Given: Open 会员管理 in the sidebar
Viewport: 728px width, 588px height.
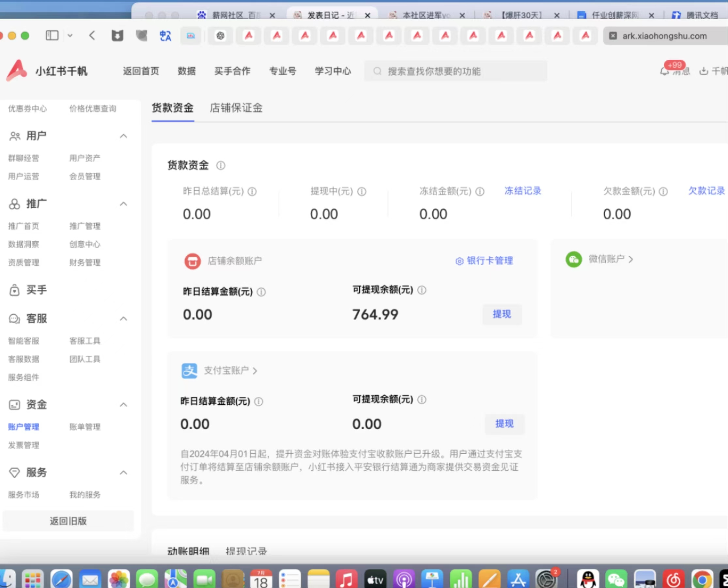Looking at the screenshot, I should [x=85, y=176].
